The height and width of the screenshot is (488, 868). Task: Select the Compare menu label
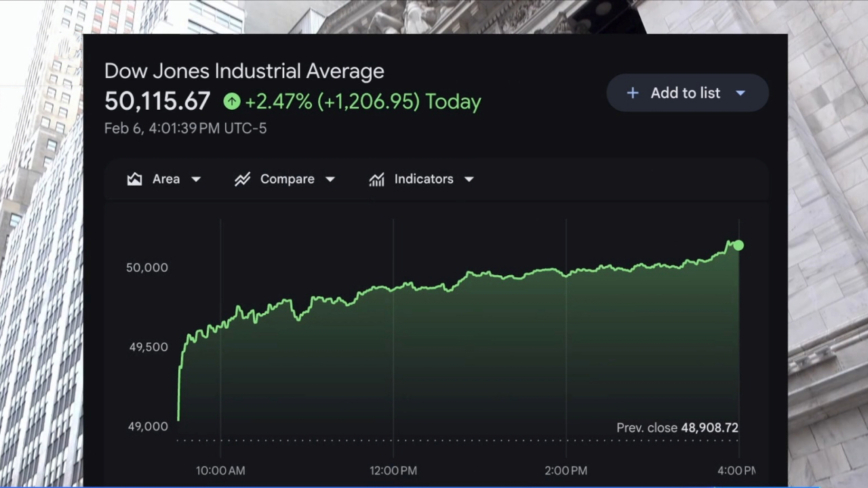pos(287,179)
